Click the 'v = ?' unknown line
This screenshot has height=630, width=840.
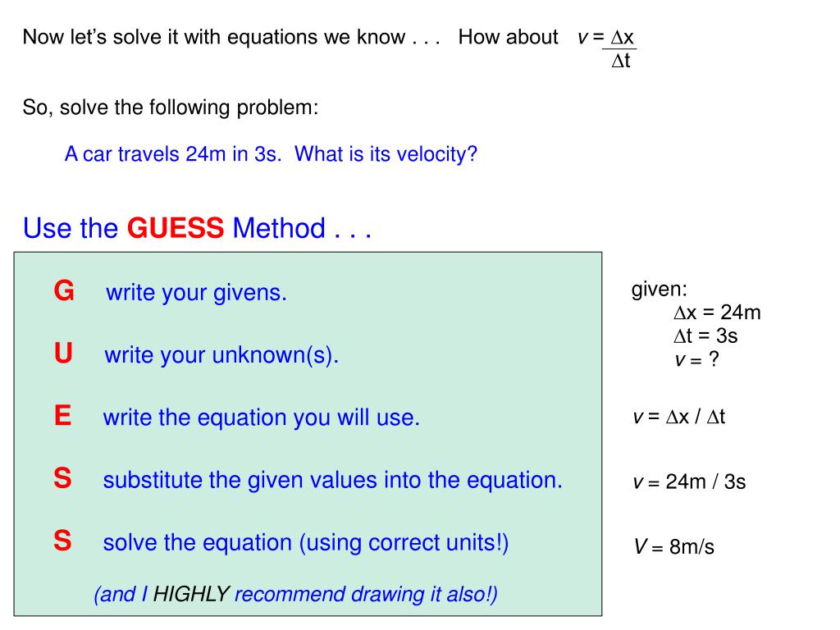(696, 359)
